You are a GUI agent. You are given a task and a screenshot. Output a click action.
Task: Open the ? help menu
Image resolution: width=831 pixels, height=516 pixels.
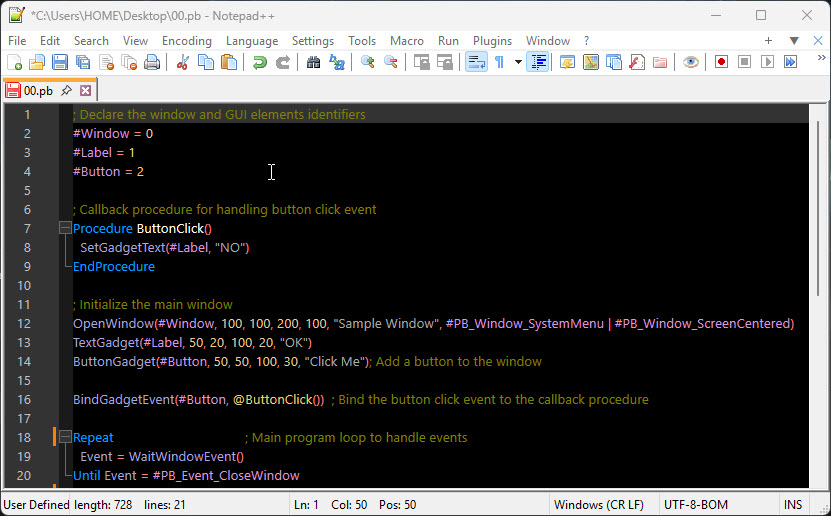click(x=586, y=41)
